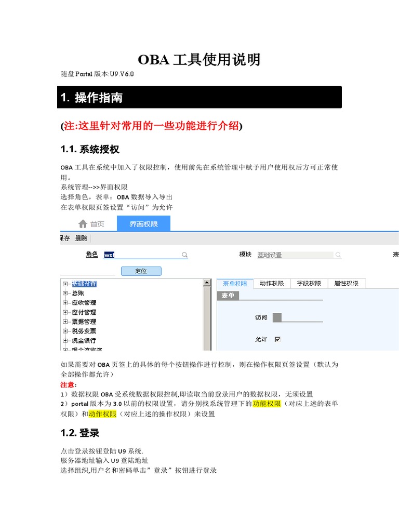Expand the 基础设置 tree node
This screenshot has height=532, width=399.
[65, 284]
